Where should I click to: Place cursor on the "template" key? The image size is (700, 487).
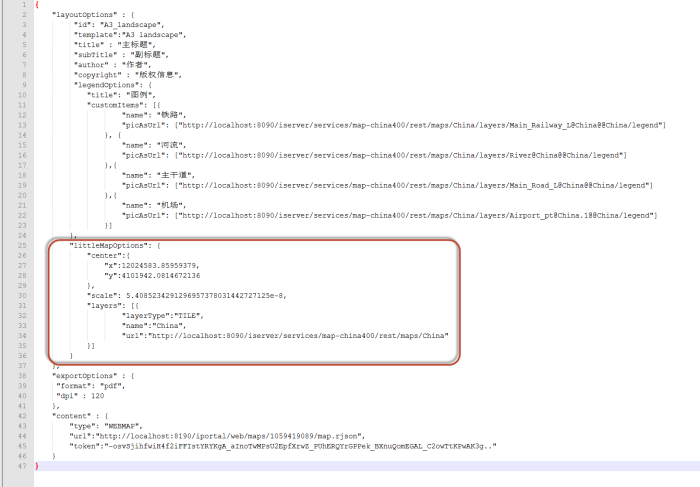96,35
